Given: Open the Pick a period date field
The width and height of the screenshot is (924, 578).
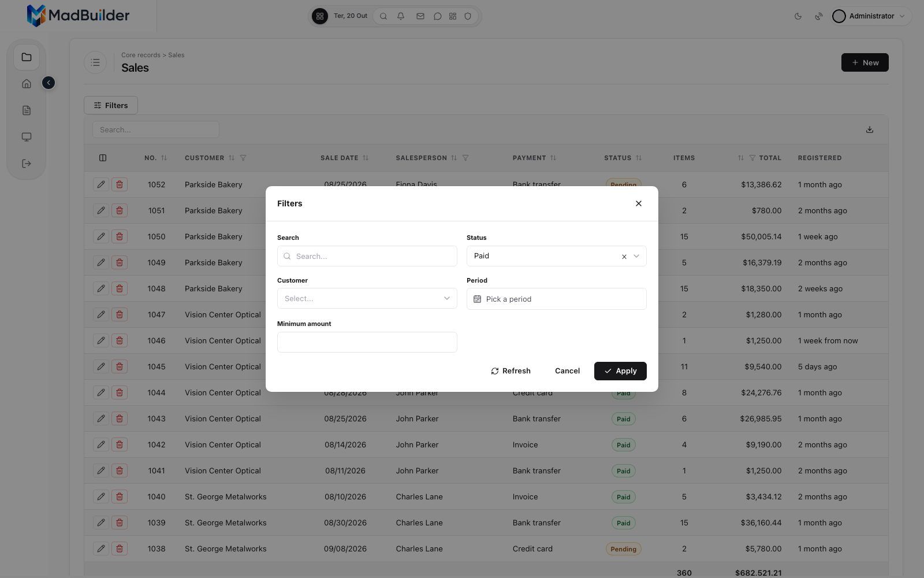Looking at the screenshot, I should pos(556,299).
